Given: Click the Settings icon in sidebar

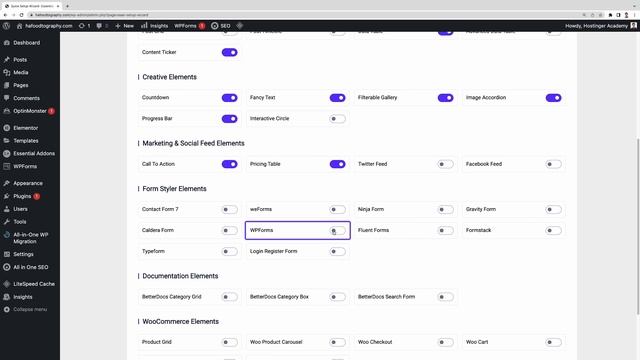Looking at the screenshot, I should [x=7, y=254].
